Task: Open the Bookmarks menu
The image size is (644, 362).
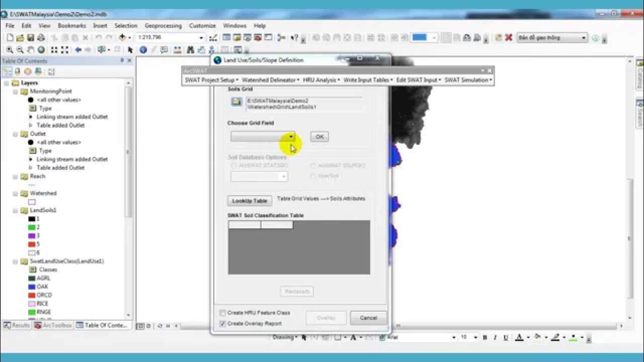Action: (x=72, y=26)
